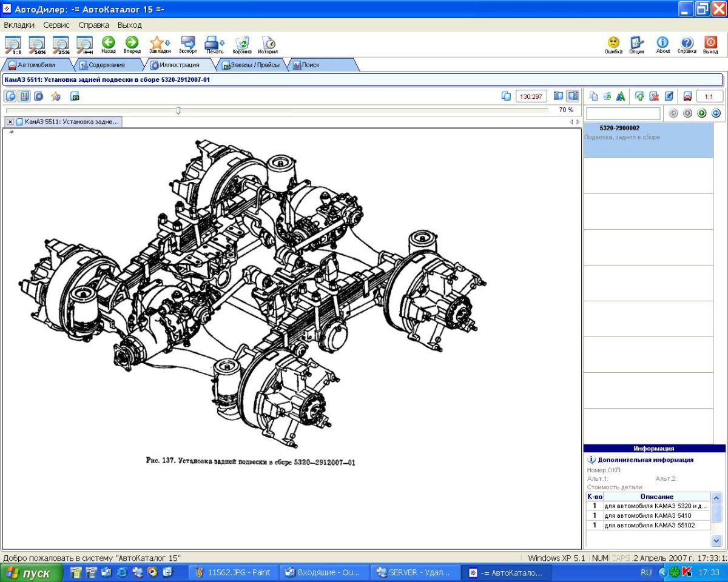Set zoom to 50% magnifier
Image resolution: width=728 pixels, height=582 pixels.
pyautogui.click(x=37, y=44)
